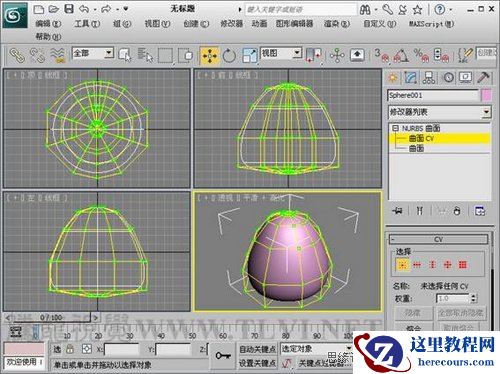
Task: Switch to the Modify command panel tab
Action: 411,78
